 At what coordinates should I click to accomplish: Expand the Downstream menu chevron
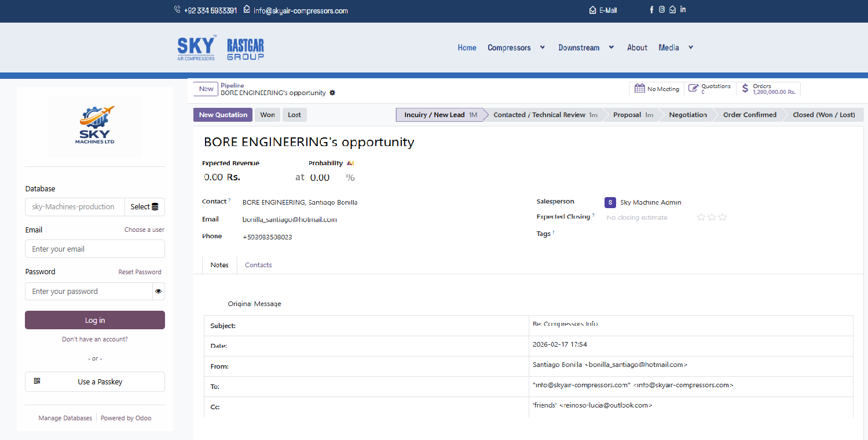[611, 48]
